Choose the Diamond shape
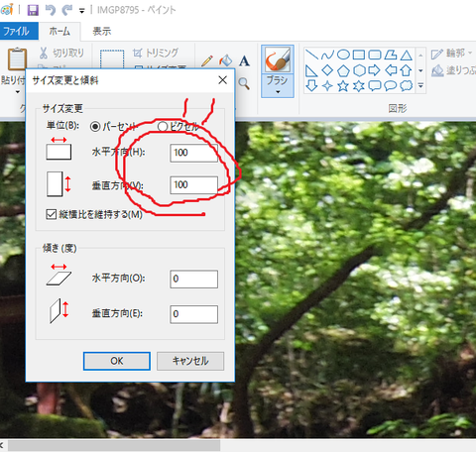476x452 pixels. click(327, 70)
